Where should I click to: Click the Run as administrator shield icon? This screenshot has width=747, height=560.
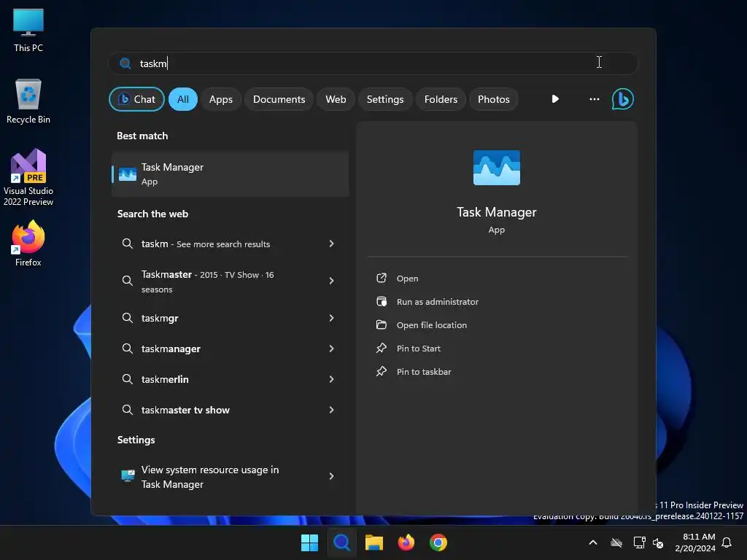pos(381,301)
